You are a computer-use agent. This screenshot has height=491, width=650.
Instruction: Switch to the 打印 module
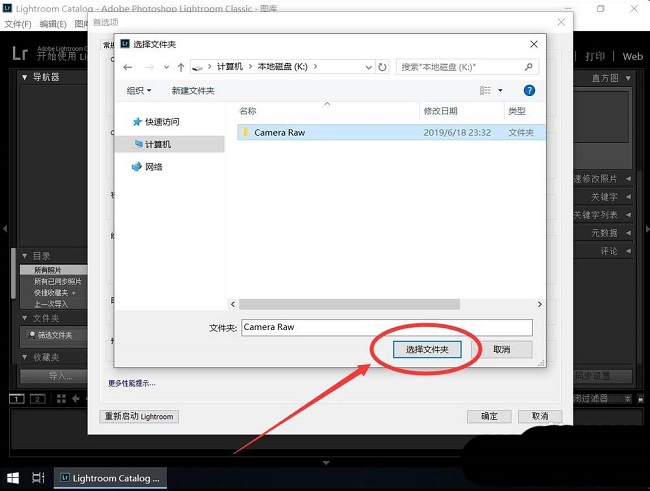pos(595,57)
